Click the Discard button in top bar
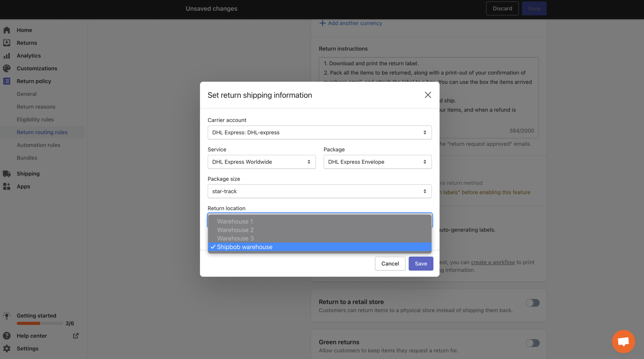644x359 pixels. point(502,9)
